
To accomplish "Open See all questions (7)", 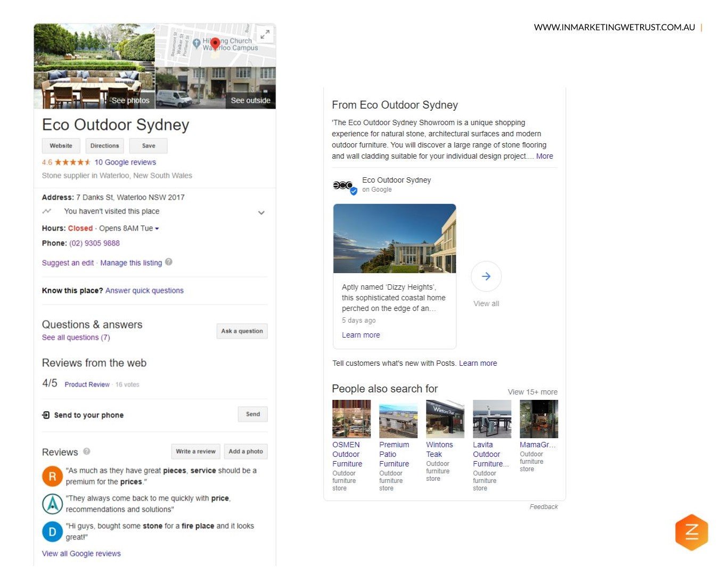I will click(76, 338).
